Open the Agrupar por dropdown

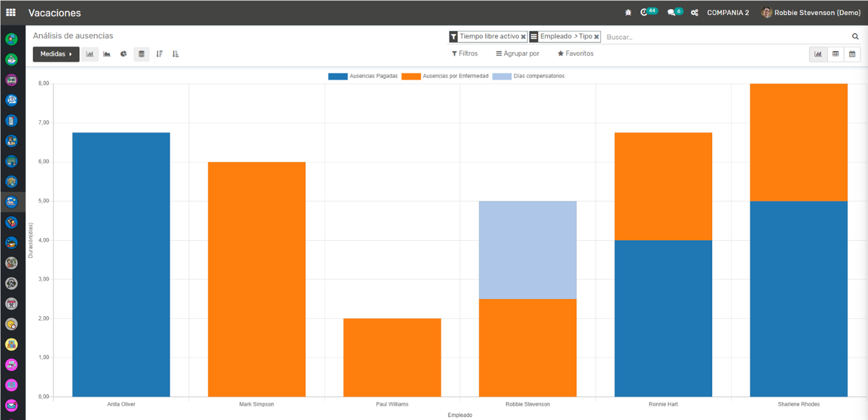[517, 54]
